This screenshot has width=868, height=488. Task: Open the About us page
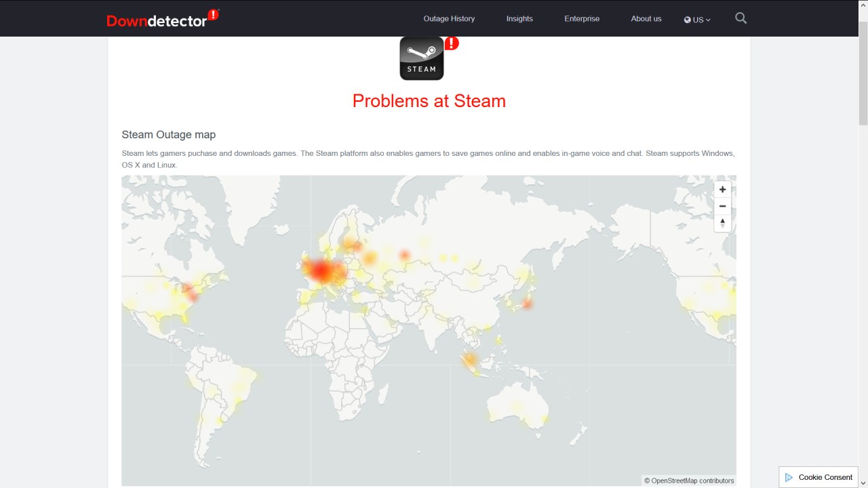coord(646,18)
